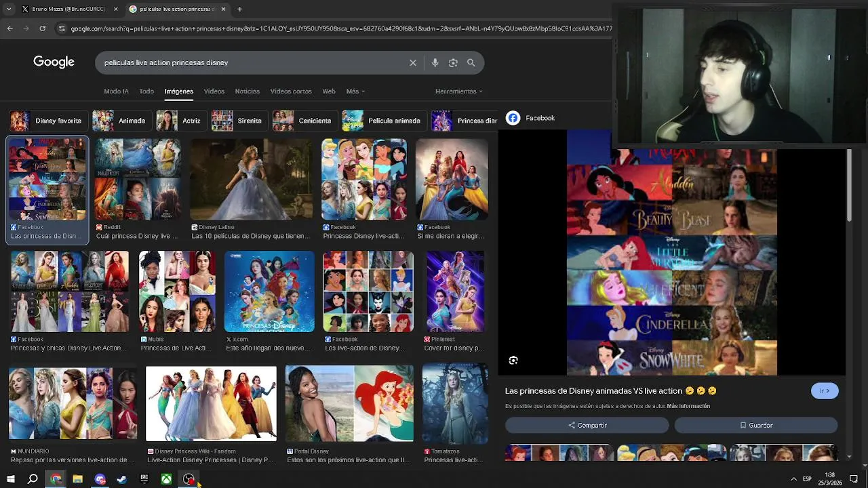This screenshot has width=868, height=488.
Task: Select the Cenicienta filter chip
Action: 304,121
